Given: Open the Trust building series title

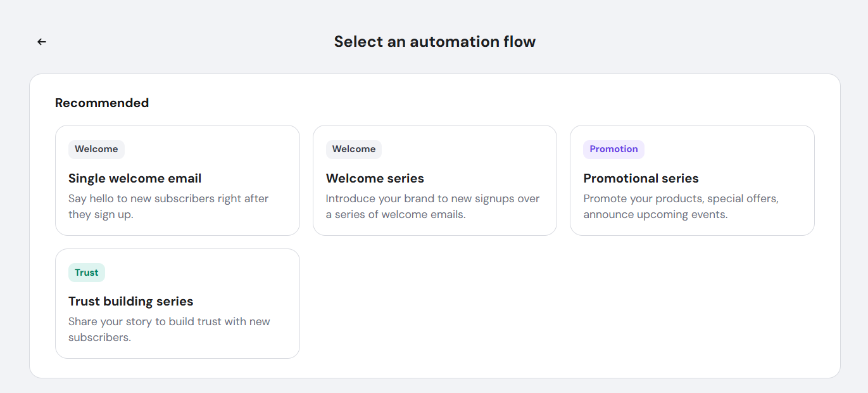Looking at the screenshot, I should pos(130,301).
